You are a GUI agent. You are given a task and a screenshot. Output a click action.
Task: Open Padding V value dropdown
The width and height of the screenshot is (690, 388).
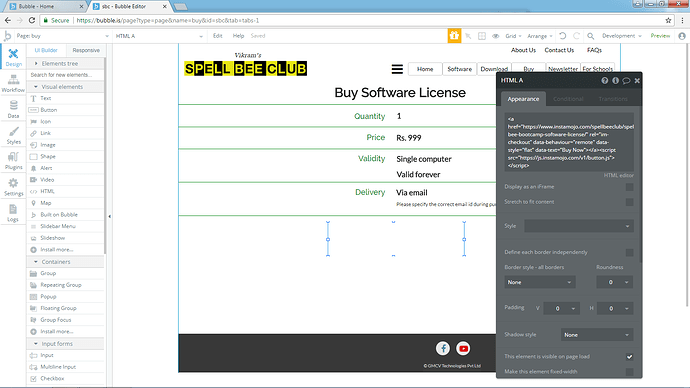point(562,308)
